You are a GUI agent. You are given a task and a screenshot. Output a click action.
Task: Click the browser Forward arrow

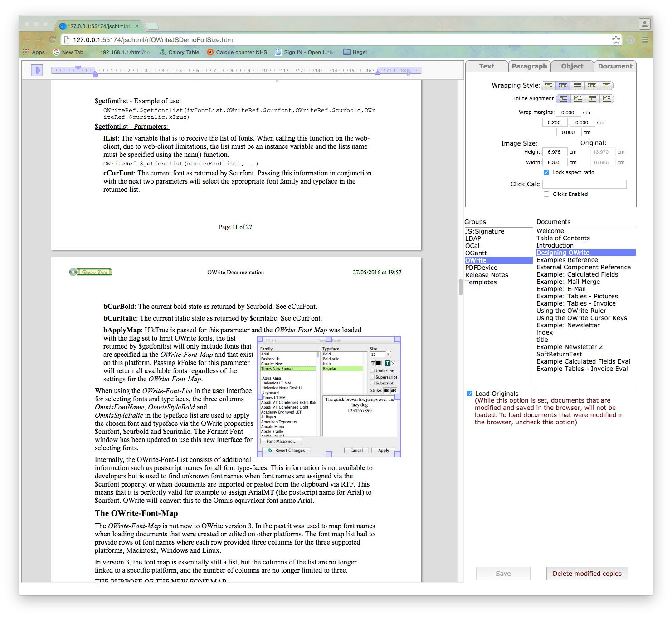39,40
